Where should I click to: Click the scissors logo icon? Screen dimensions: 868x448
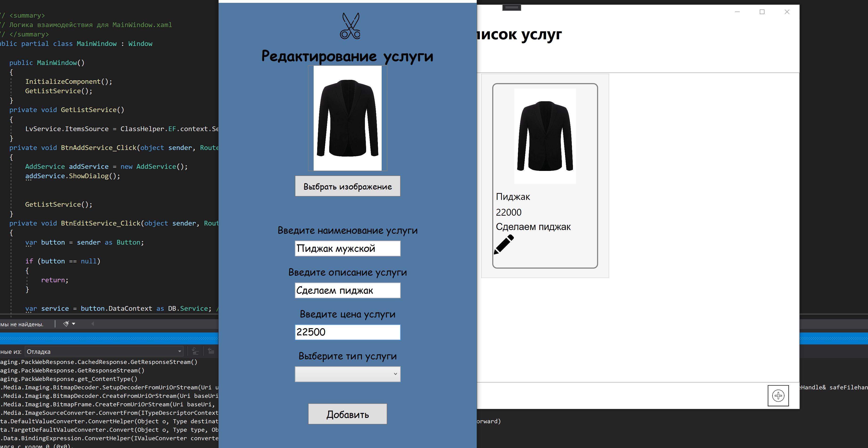tap(350, 26)
